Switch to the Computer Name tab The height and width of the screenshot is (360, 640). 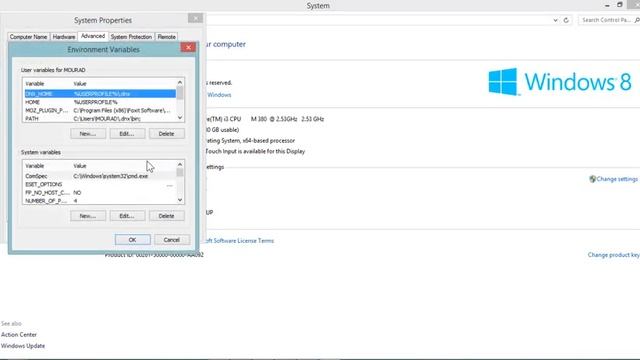click(28, 37)
